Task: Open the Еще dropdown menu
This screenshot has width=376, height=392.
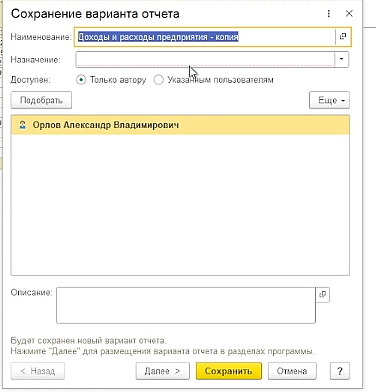Action: tap(329, 100)
